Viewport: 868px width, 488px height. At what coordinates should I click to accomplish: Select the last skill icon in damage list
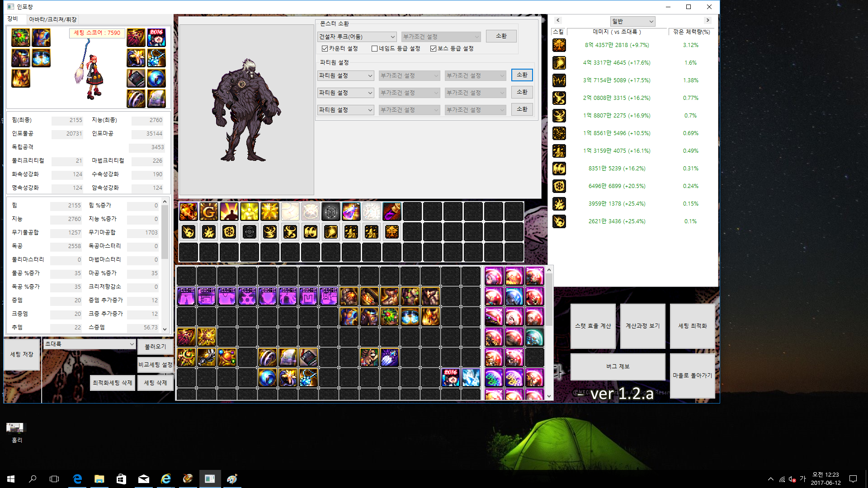(x=559, y=221)
